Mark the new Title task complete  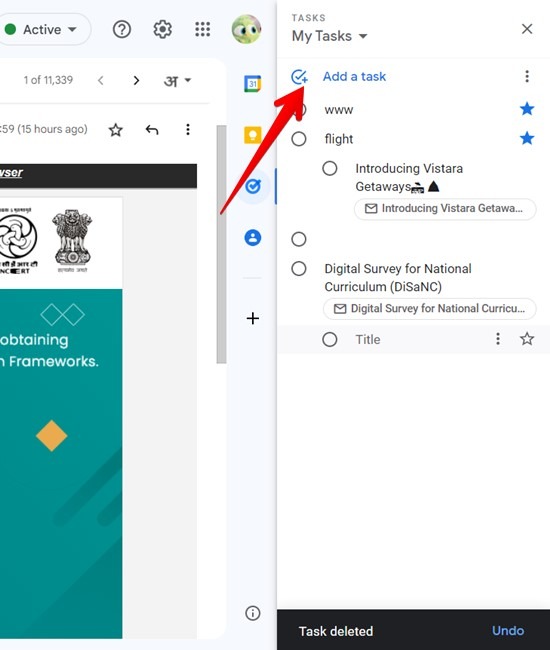pyautogui.click(x=330, y=340)
